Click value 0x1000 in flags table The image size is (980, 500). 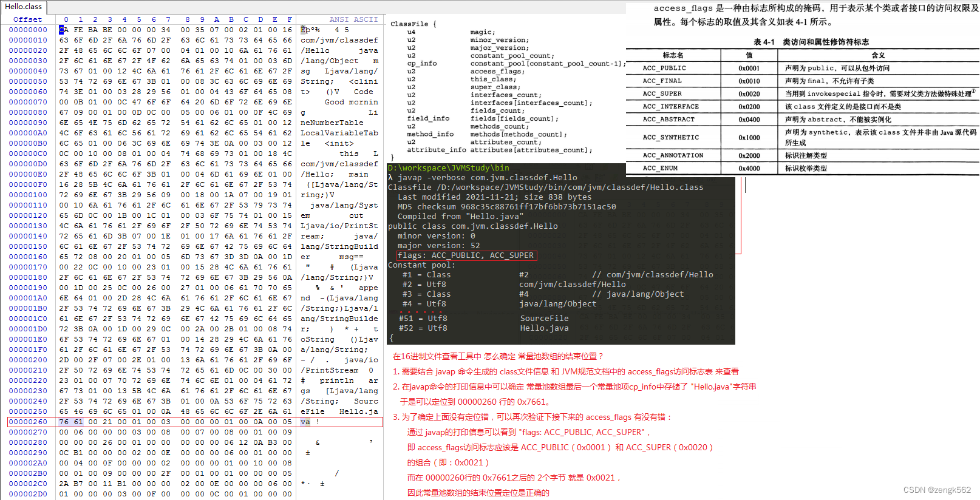tap(749, 138)
